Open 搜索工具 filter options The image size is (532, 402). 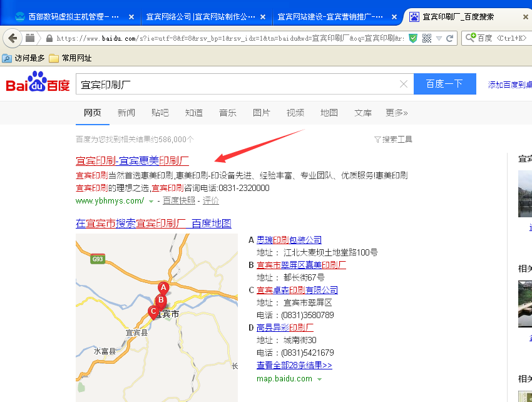393,140
